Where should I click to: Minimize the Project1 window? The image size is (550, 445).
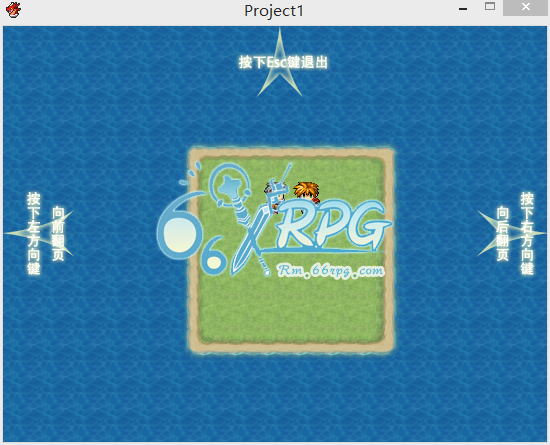pos(463,8)
